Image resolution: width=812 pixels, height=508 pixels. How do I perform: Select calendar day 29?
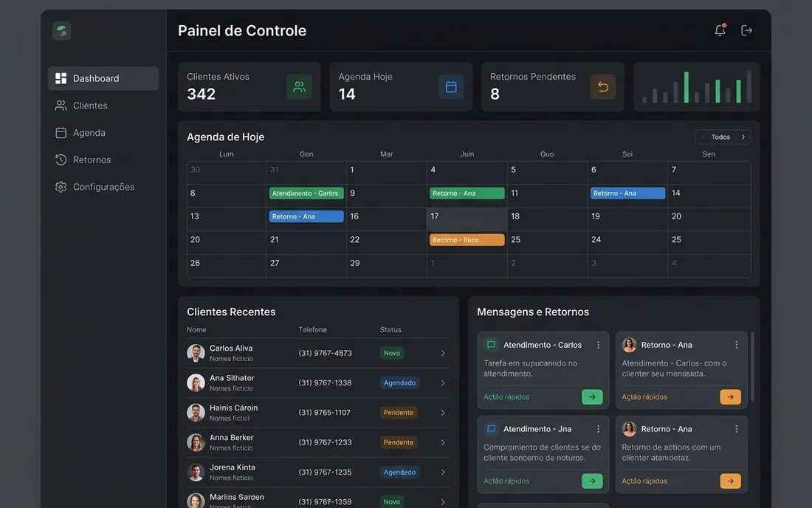386,266
